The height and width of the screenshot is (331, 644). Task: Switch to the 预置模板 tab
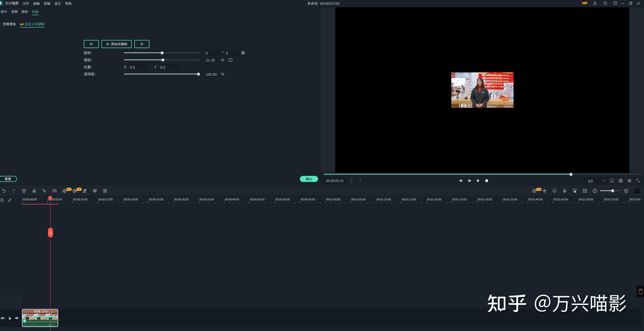(9, 24)
